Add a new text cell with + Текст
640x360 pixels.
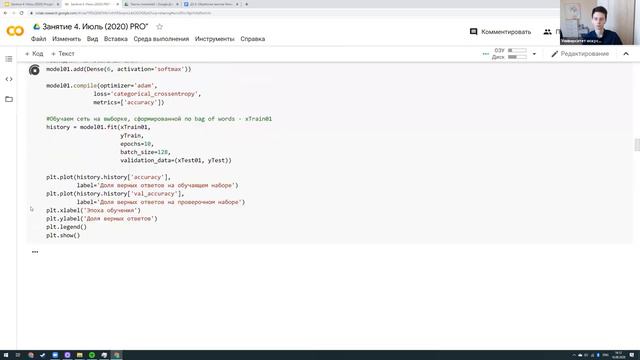(x=63, y=54)
